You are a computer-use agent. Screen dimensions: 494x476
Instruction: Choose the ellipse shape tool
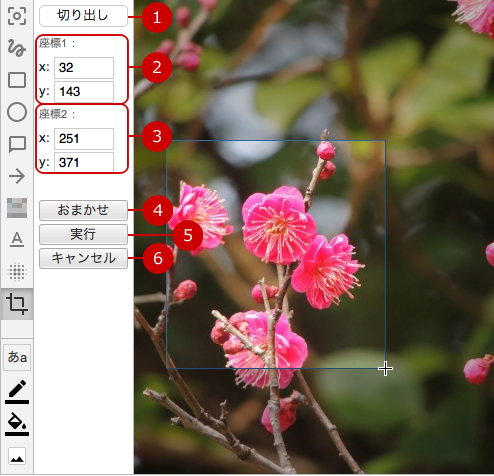pyautogui.click(x=17, y=112)
